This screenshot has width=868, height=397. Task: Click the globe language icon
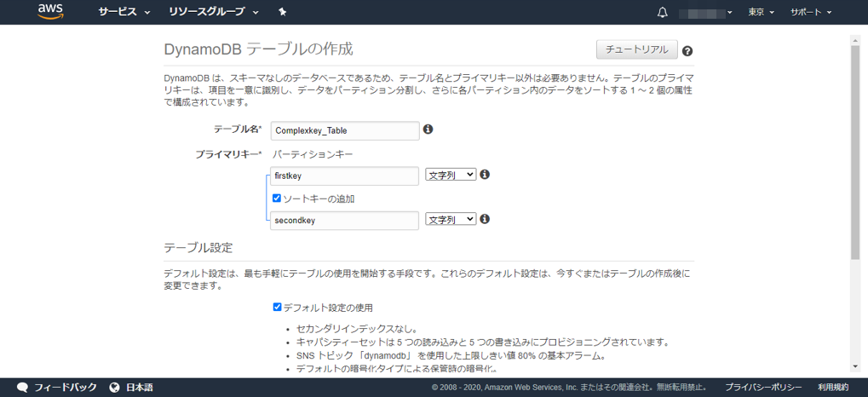click(x=115, y=387)
